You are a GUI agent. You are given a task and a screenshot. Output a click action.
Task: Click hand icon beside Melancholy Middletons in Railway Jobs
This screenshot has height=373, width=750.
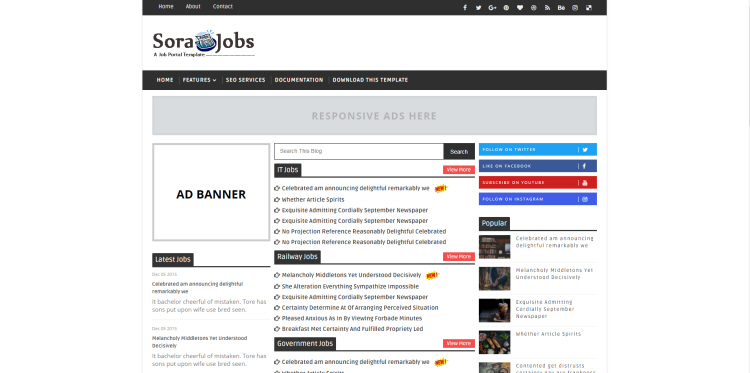pos(277,275)
